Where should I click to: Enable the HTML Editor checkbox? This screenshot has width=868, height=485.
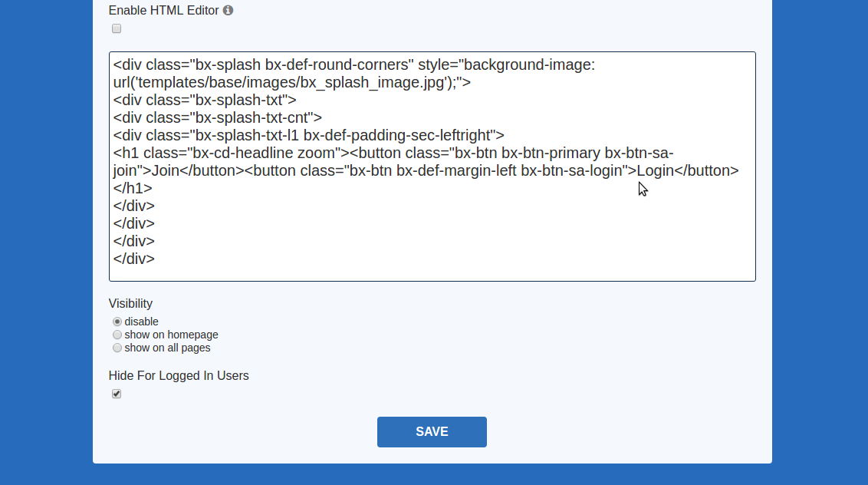(117, 29)
